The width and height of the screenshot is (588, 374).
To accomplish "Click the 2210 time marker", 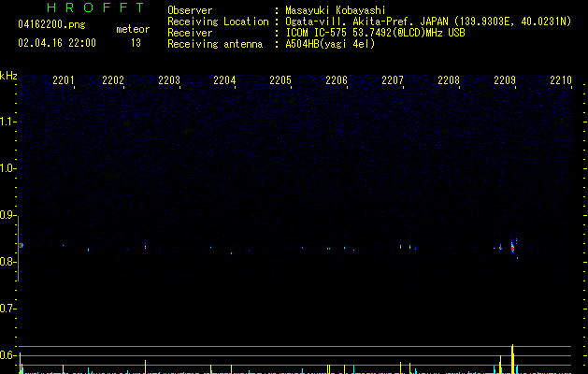I will coord(561,80).
